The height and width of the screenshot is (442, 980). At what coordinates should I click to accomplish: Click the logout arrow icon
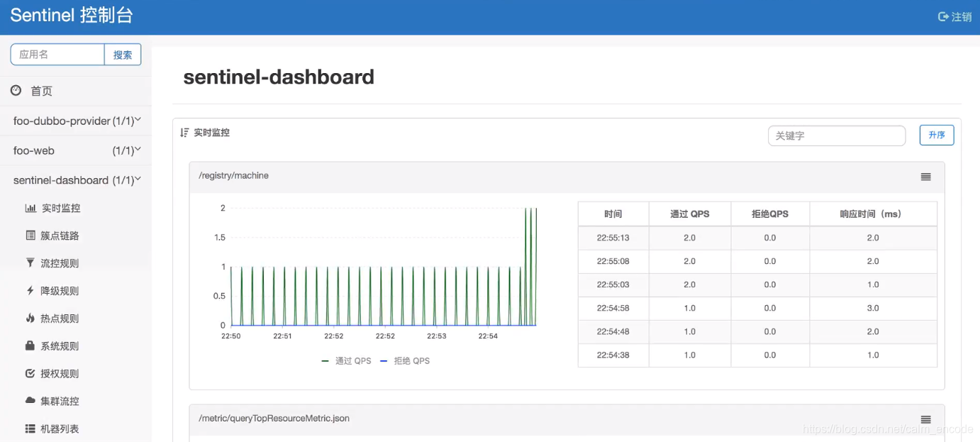click(943, 17)
